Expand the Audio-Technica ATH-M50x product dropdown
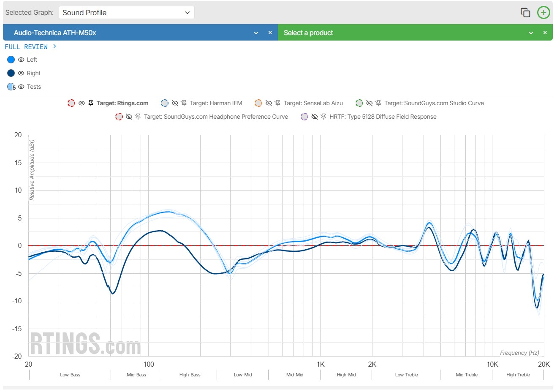This screenshot has height=392, width=557. click(x=256, y=33)
